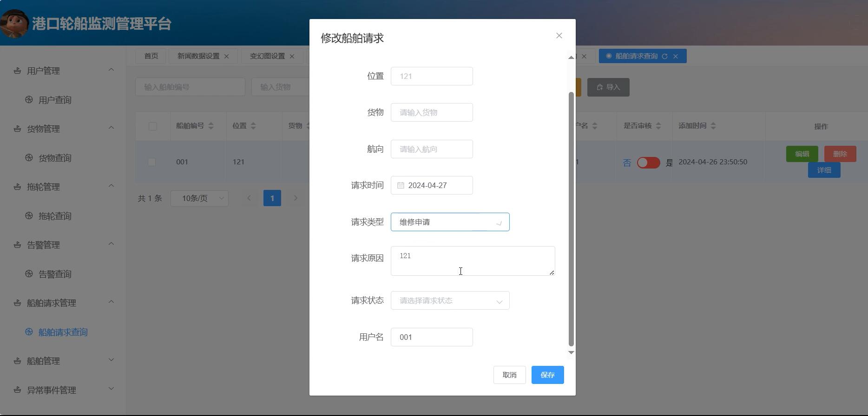Open 拖轮查询 in the sidebar
Image resolution: width=868 pixels, height=416 pixels.
coord(55,216)
